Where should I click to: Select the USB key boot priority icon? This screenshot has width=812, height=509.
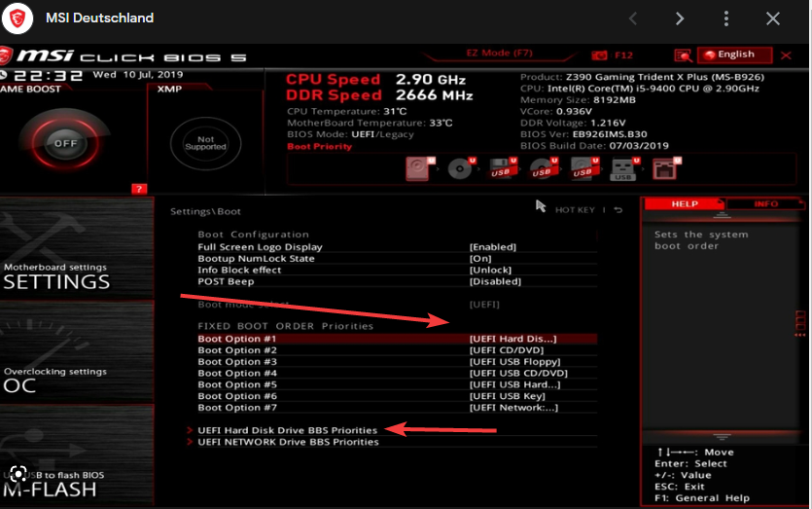point(624,169)
